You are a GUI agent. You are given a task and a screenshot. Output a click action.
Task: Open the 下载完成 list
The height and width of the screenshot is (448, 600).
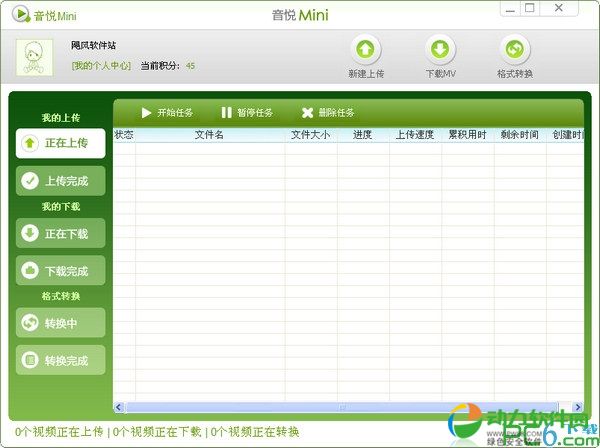61,271
